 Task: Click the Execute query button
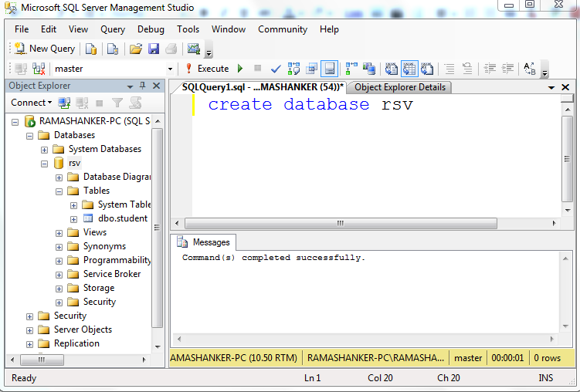click(x=207, y=69)
